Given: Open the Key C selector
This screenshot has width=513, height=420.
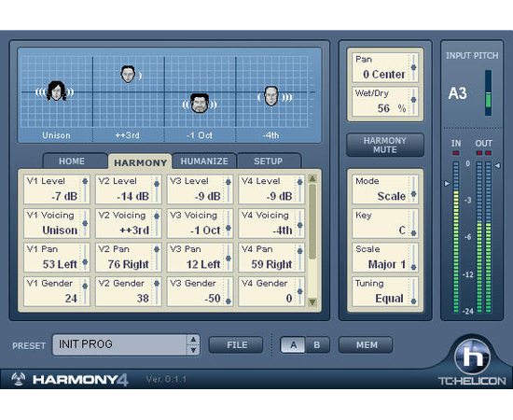Looking at the screenshot, I should 385,224.
